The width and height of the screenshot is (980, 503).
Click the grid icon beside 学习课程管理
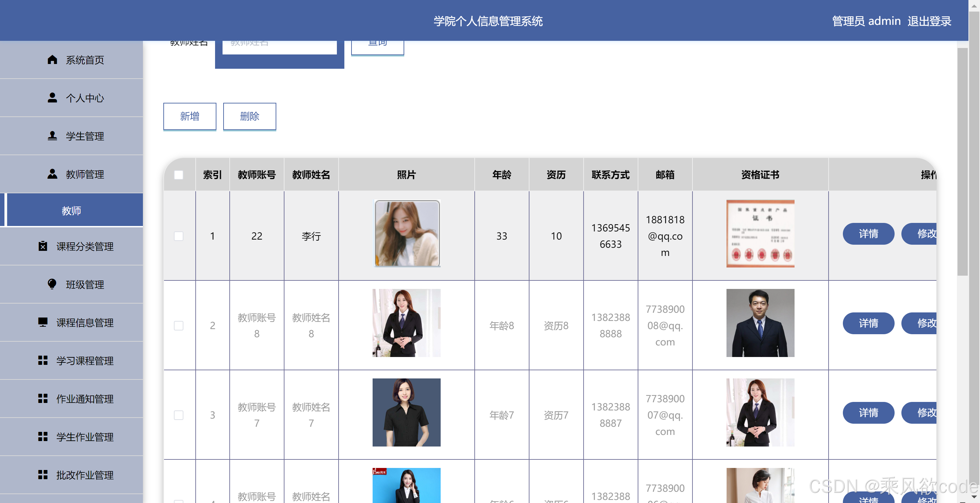pyautogui.click(x=43, y=360)
